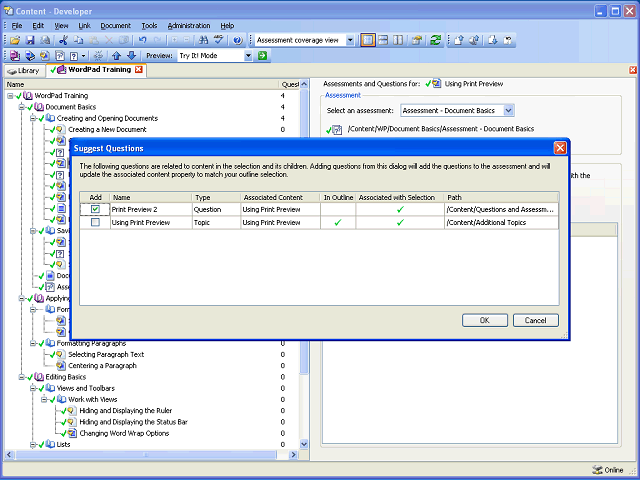Collapse Creating and Opening Documents node
The image size is (640, 480).
tap(33, 118)
